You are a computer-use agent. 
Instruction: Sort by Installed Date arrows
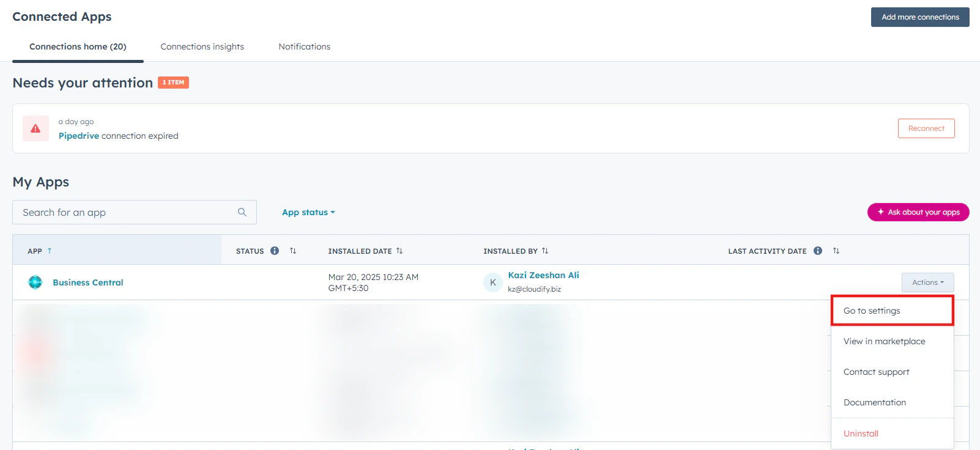399,251
